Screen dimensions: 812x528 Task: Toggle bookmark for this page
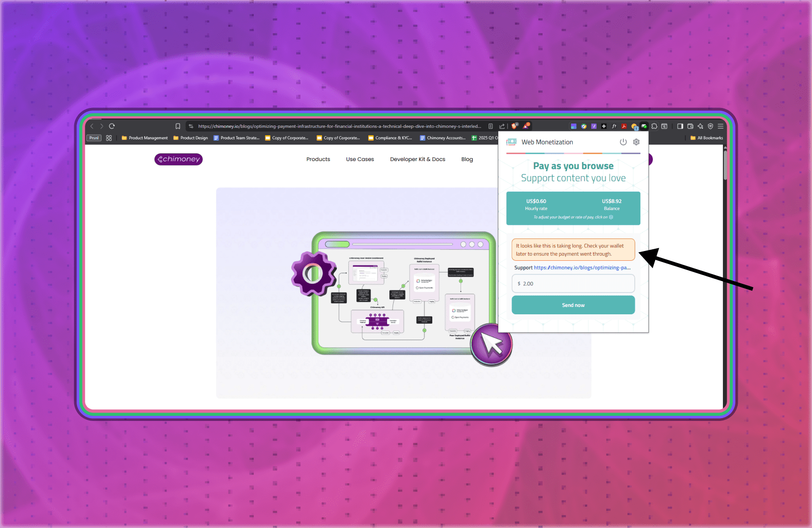coord(178,126)
